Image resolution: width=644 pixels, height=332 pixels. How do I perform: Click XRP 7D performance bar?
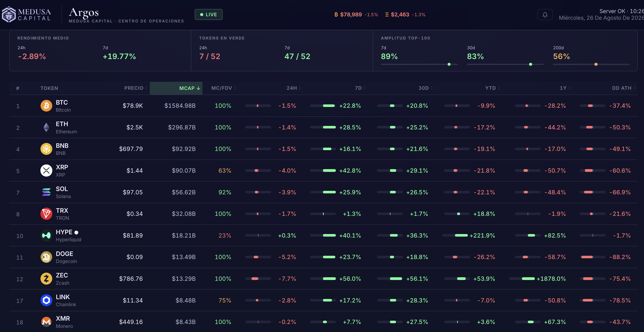click(x=323, y=170)
